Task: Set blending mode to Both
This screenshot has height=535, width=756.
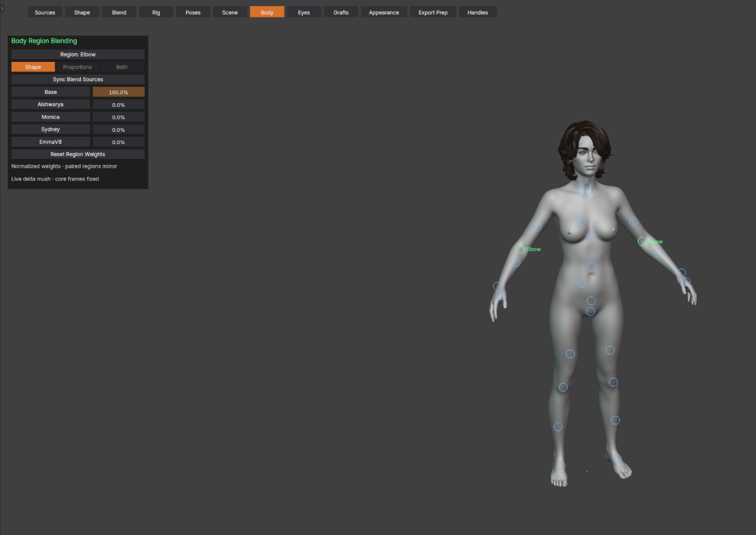Action: 122,67
